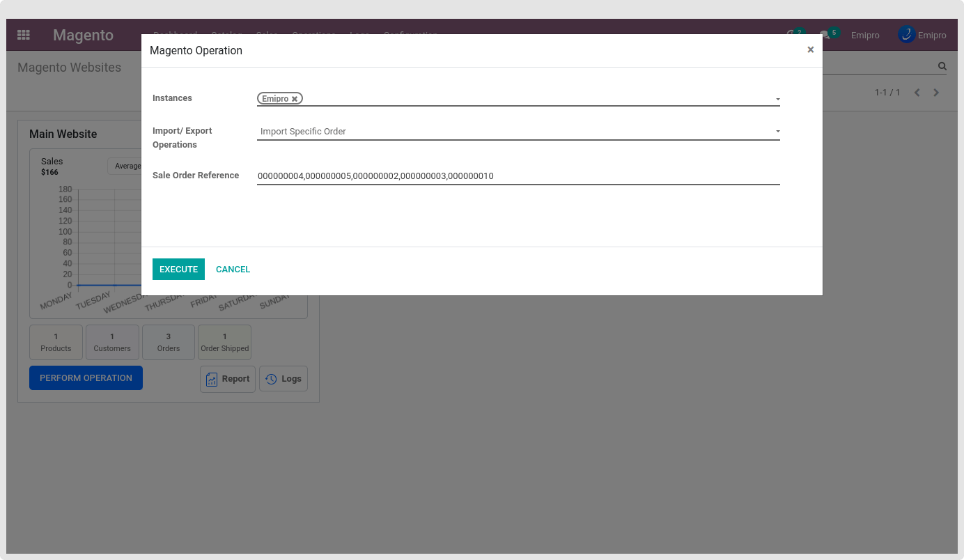964x560 pixels.
Task: Click the Execute button
Action: pyautogui.click(x=178, y=270)
